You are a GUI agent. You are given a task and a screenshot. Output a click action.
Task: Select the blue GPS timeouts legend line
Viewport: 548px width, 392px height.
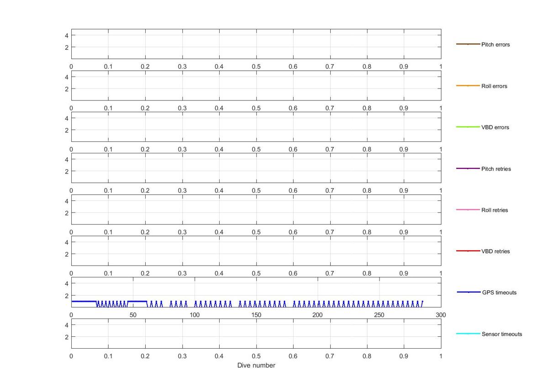click(x=469, y=292)
